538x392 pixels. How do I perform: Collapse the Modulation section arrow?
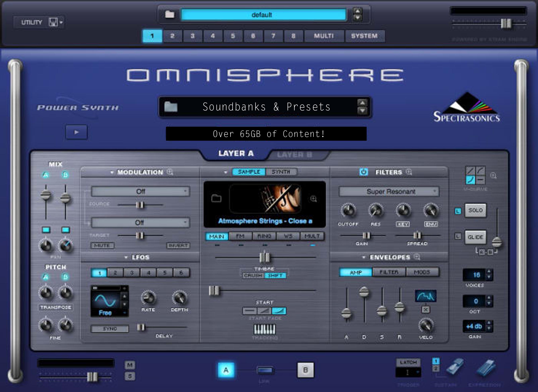click(112, 172)
